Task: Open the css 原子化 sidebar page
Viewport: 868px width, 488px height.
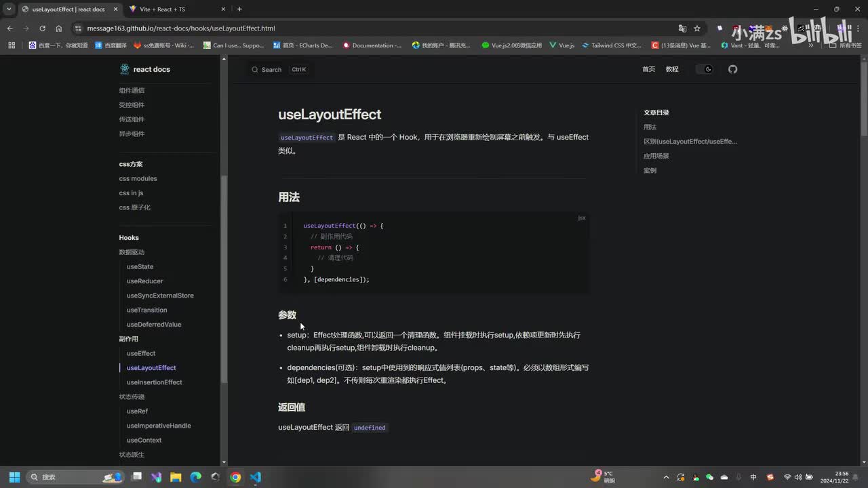Action: point(135,207)
